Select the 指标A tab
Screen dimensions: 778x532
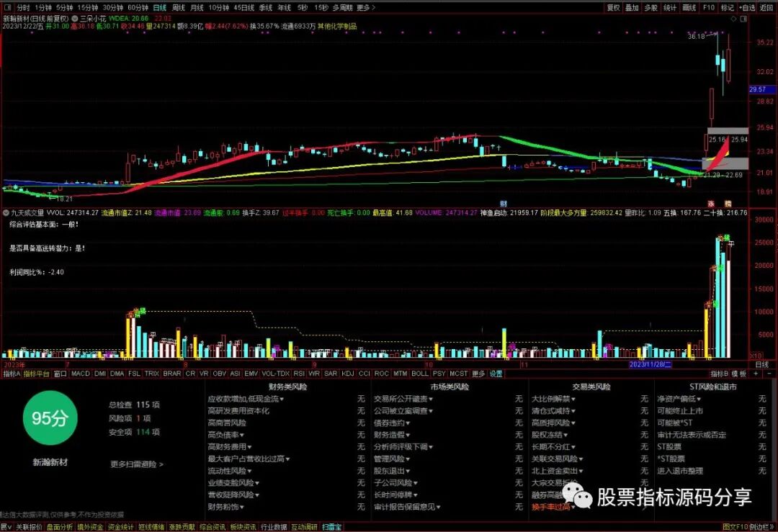coord(12,374)
